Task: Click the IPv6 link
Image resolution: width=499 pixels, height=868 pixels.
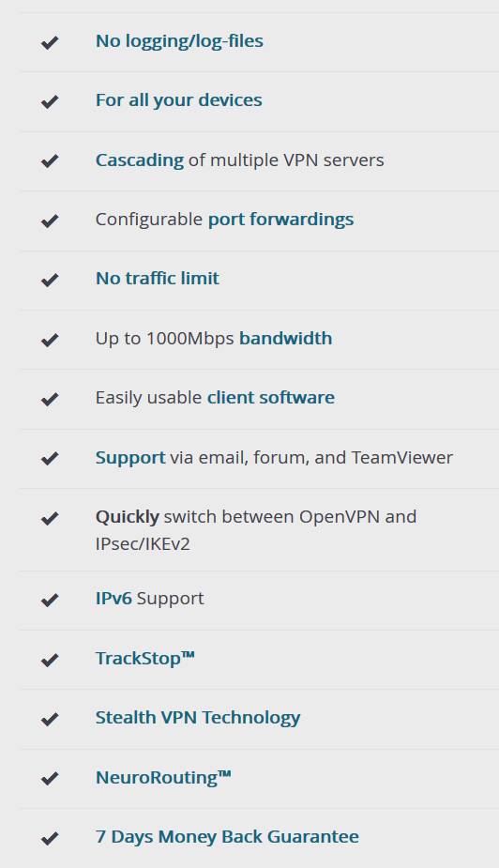Action: [x=113, y=599]
